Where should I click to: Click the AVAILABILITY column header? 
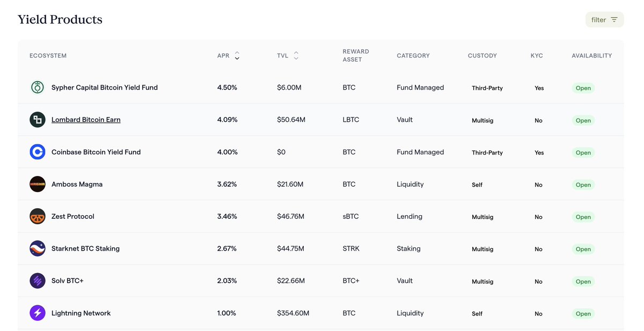(592, 56)
